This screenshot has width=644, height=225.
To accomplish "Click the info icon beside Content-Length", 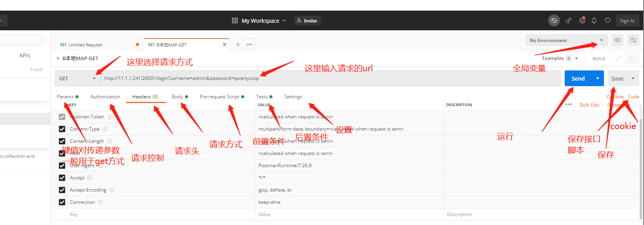I will click(110, 141).
